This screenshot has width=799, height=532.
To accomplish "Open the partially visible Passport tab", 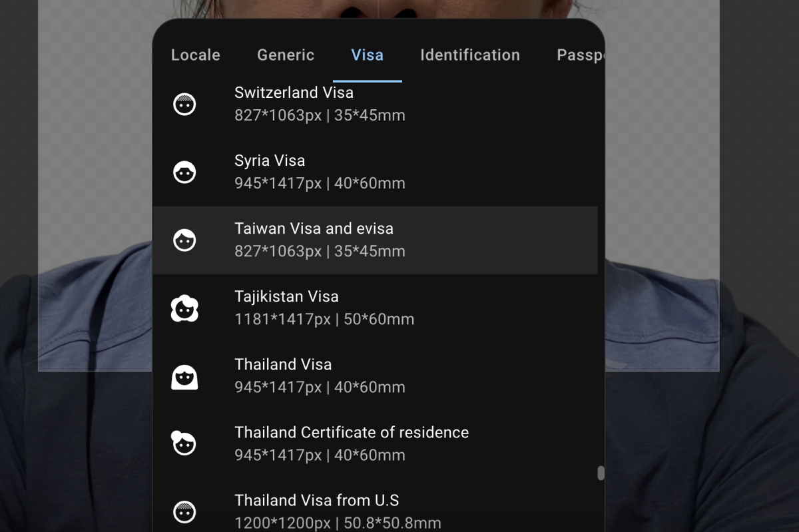I will (x=580, y=55).
